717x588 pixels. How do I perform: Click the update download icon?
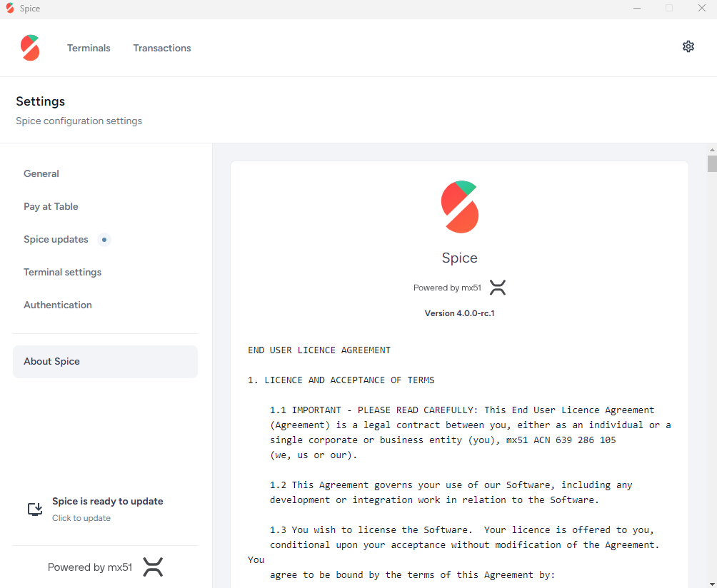click(35, 509)
